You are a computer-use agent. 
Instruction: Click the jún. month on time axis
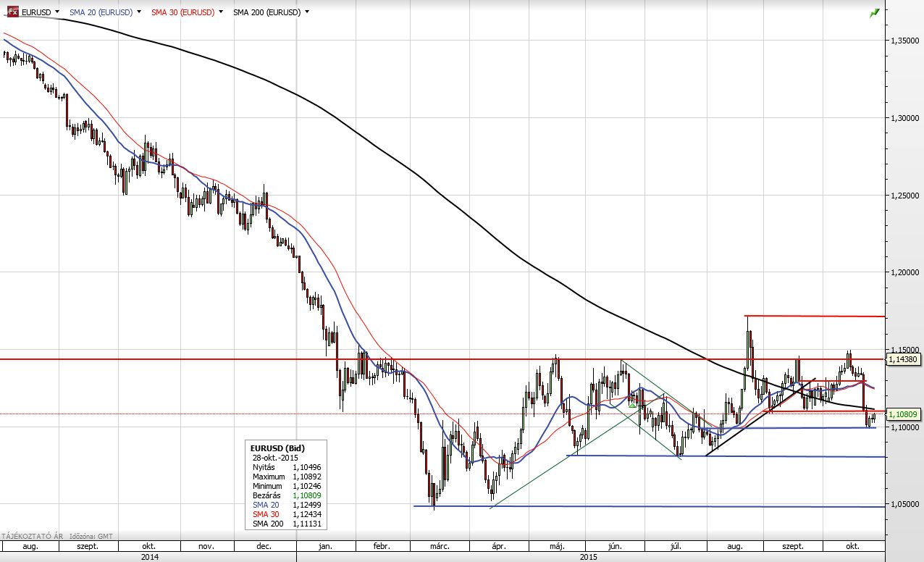coord(616,546)
